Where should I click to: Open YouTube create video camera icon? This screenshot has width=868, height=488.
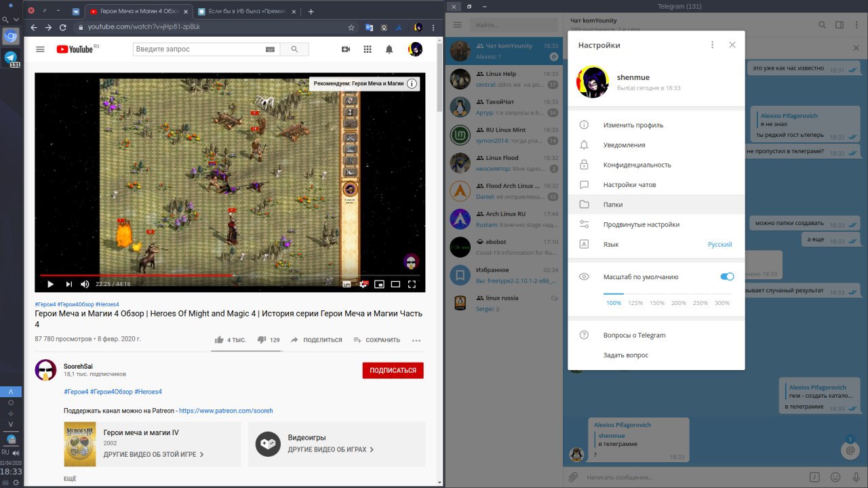(x=345, y=49)
